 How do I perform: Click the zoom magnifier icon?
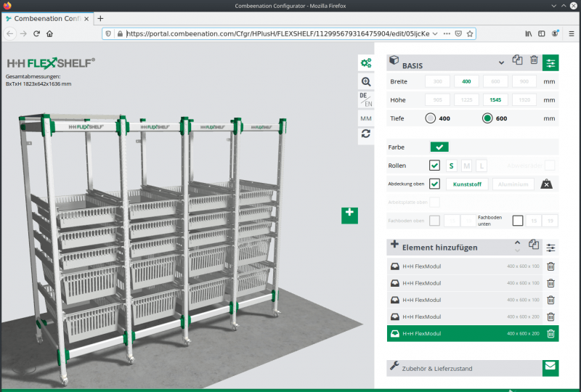(x=366, y=81)
